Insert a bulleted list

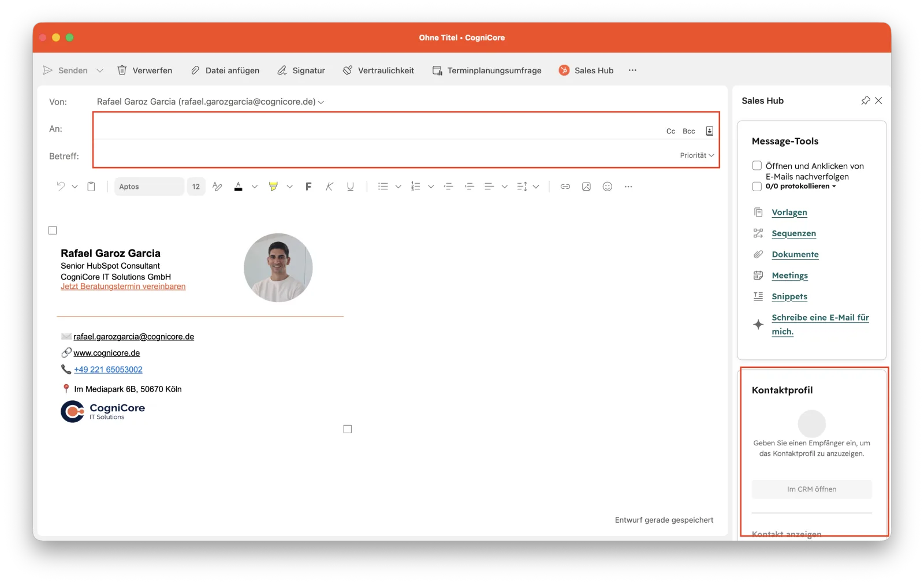[x=383, y=187]
